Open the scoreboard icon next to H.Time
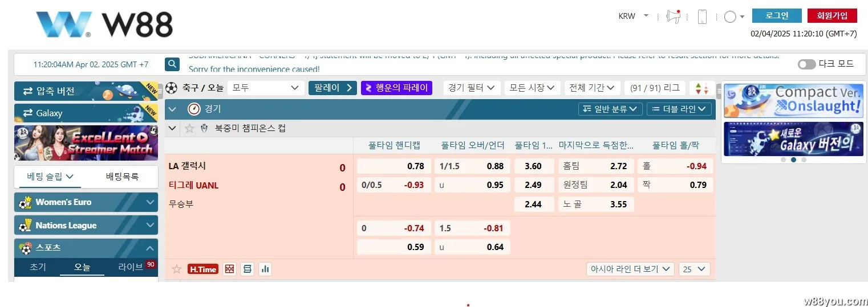Image resolution: width=868 pixels, height=307 pixels. [x=247, y=269]
